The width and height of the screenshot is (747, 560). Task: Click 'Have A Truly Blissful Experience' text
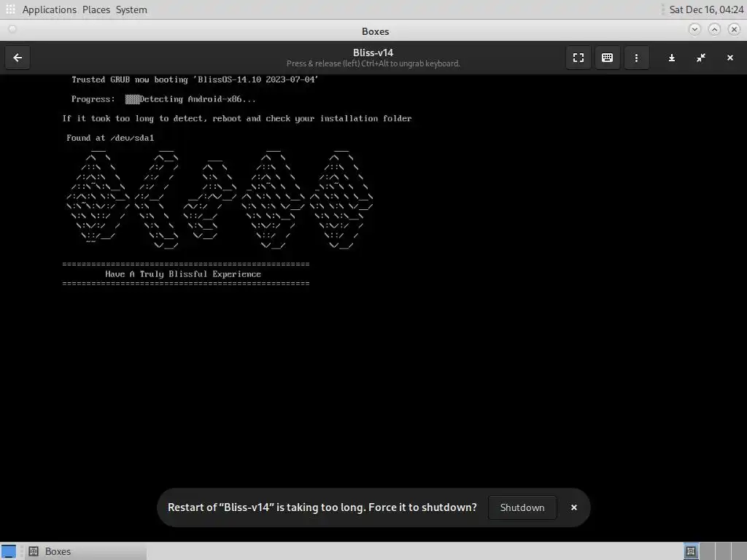pos(183,274)
